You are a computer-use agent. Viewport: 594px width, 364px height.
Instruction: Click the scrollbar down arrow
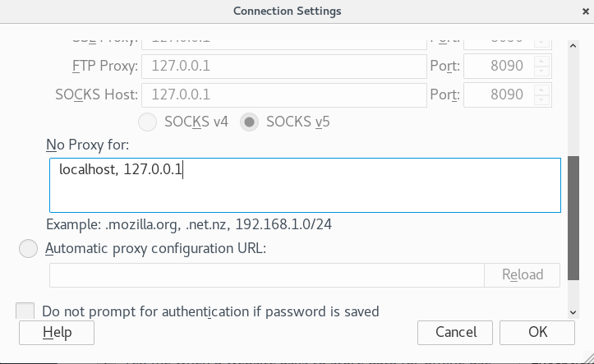coord(573,312)
